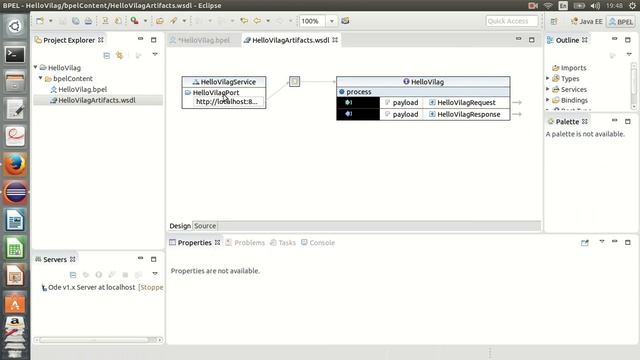Open the Outline view menu arrow
Viewport: 640px width, 360px height.
[x=629, y=54]
